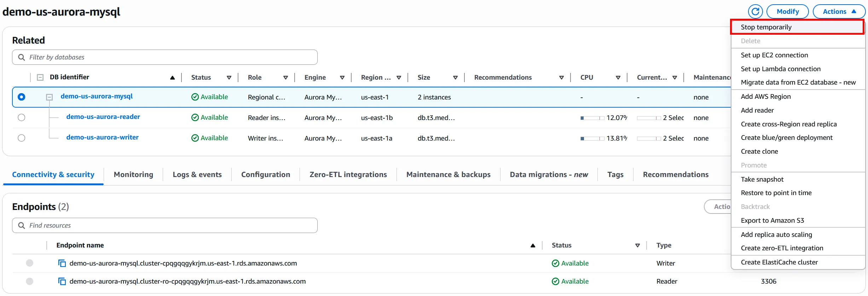Screen dimensions: 868x296
Task: Sort by the Size column
Action: point(455,78)
